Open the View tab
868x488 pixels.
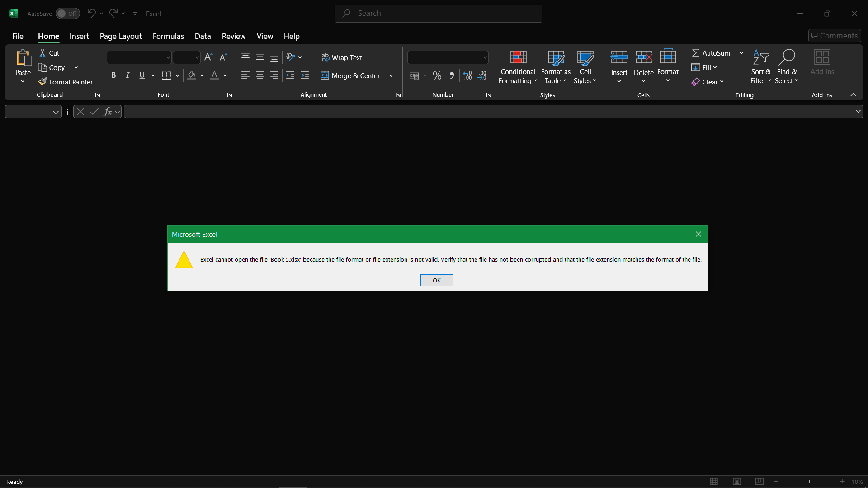tap(264, 36)
